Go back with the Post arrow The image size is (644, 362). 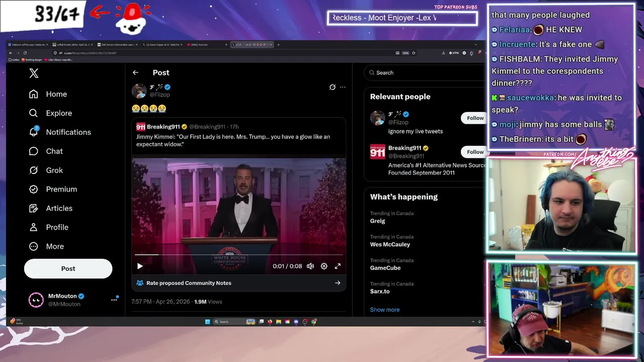(135, 72)
